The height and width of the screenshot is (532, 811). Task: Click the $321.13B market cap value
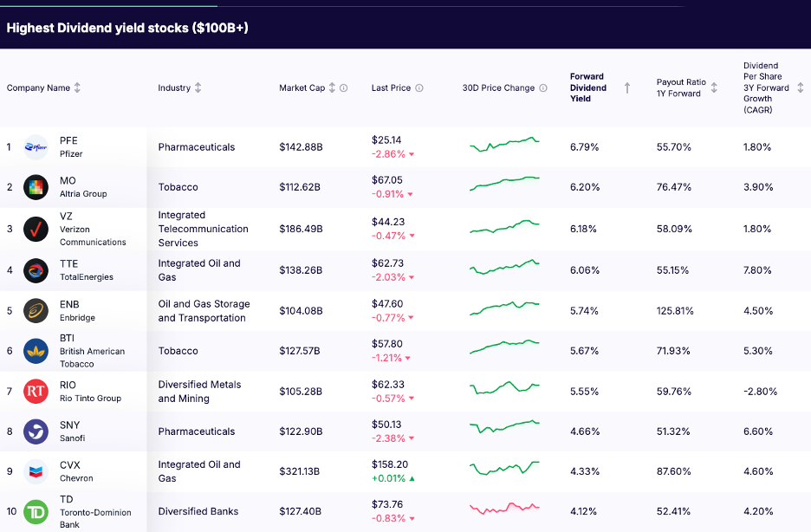[x=300, y=471]
